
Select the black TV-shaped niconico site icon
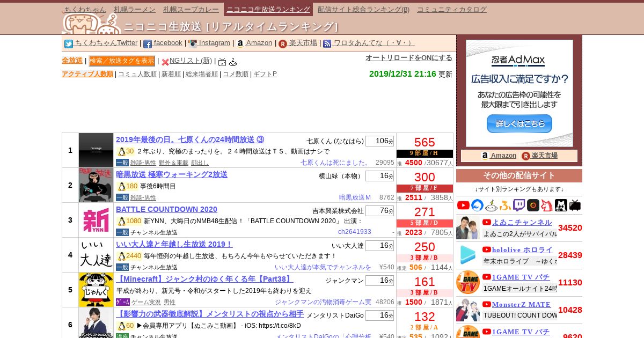(x=575, y=205)
